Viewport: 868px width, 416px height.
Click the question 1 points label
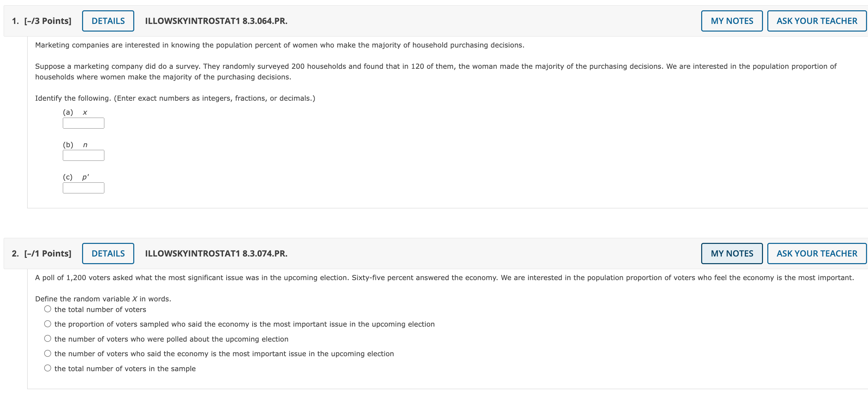pyautogui.click(x=47, y=21)
